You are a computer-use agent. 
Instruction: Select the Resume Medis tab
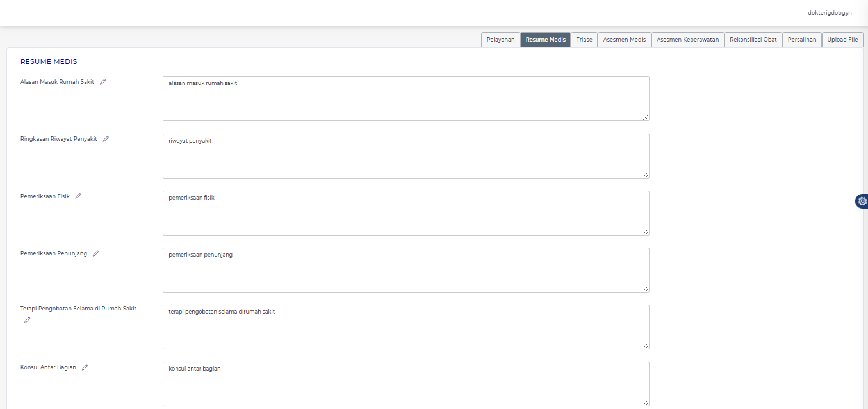pos(545,40)
